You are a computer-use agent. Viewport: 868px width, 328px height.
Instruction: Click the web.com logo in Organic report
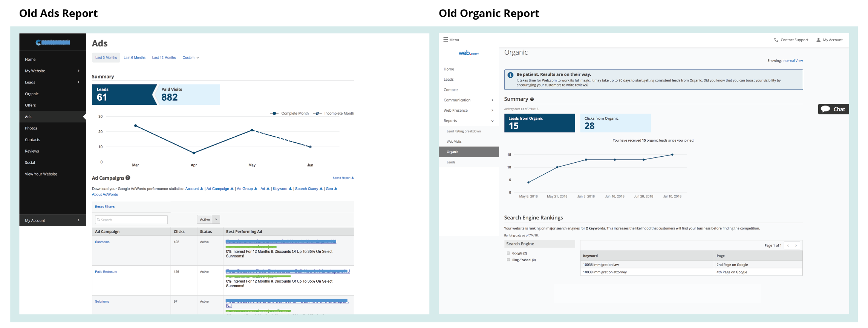coord(468,53)
